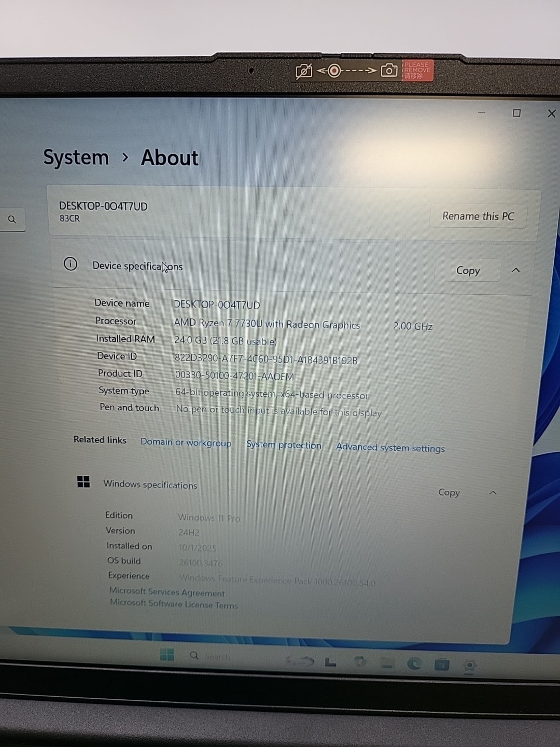Open the Copilot icon in taskbar
560x747 pixels.
(359, 661)
